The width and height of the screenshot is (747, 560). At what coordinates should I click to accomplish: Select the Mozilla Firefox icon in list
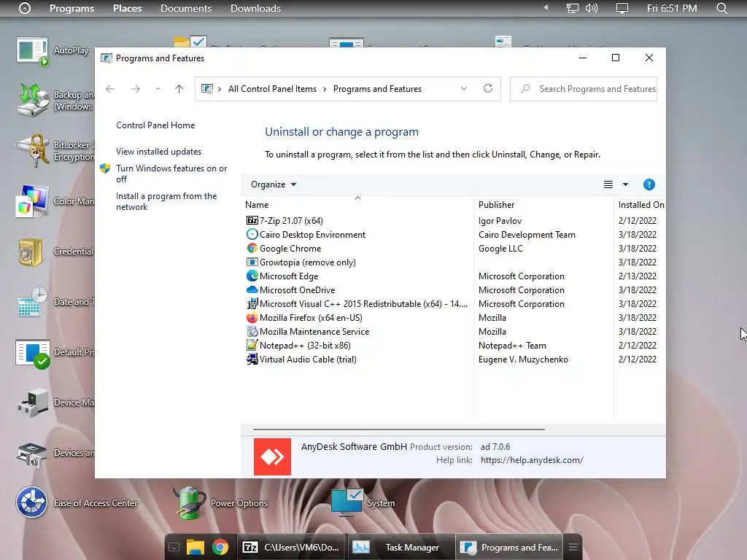click(252, 317)
